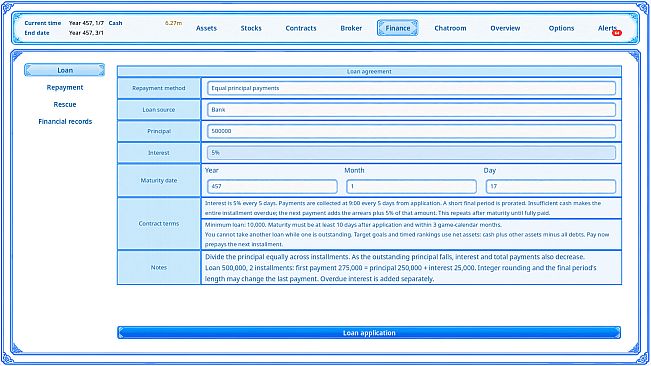Click the Loan agreement header

369,71
